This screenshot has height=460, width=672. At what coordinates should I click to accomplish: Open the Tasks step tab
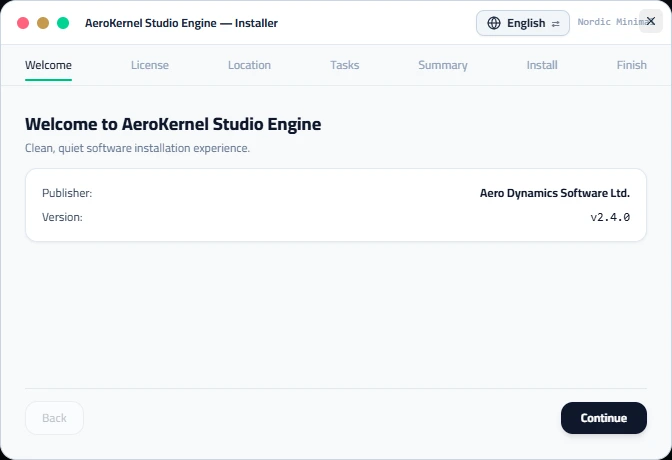tap(345, 65)
